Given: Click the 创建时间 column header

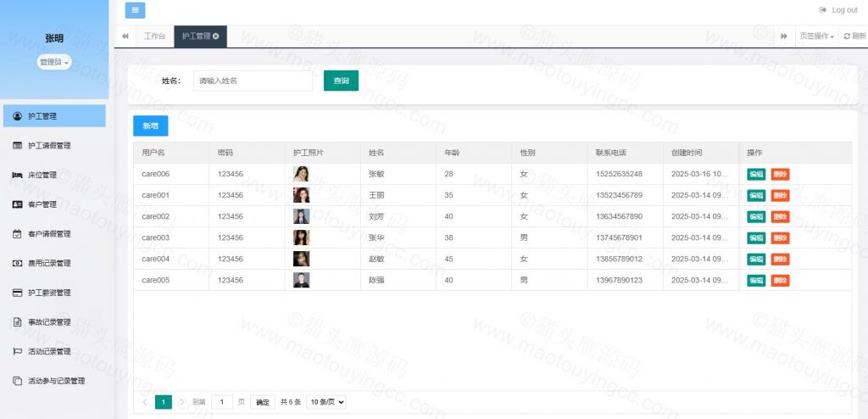Looking at the screenshot, I should click(701, 153).
